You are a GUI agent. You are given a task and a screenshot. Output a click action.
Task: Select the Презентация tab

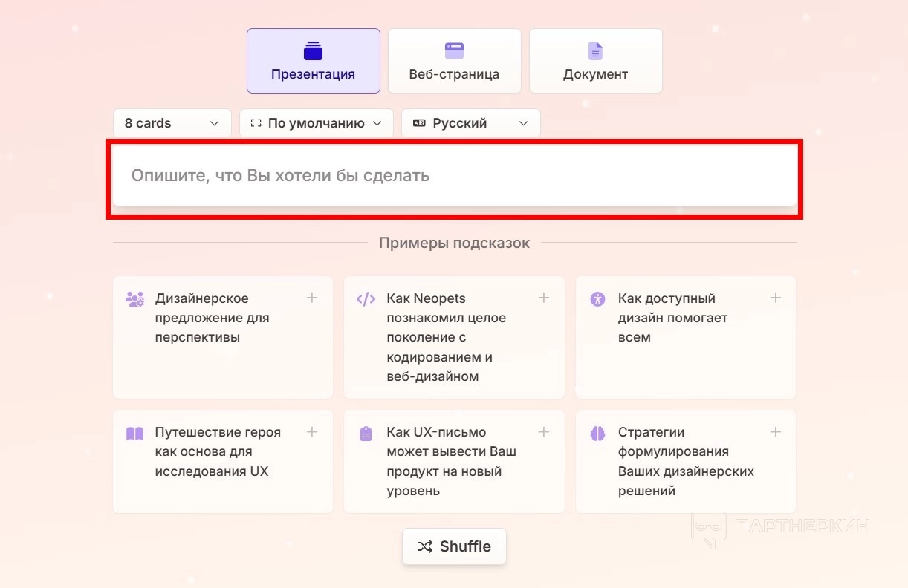pos(313,61)
